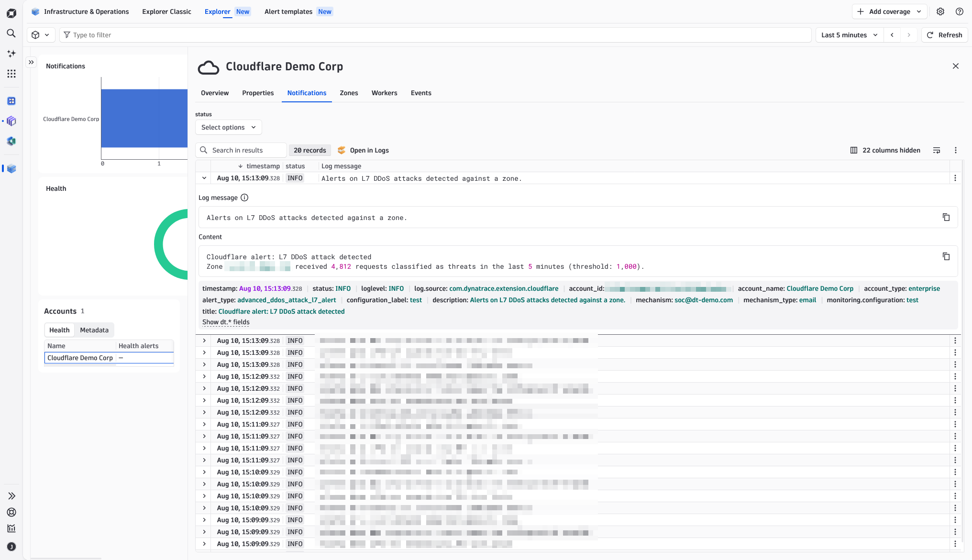
Task: Open the hexagon app icon in sidebar
Action: [11, 141]
